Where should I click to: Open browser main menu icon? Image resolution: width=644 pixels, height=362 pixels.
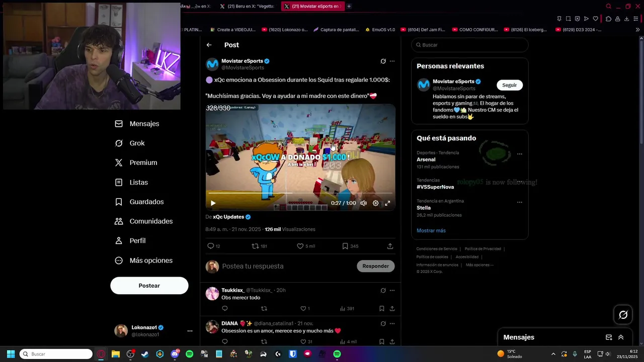[636, 19]
